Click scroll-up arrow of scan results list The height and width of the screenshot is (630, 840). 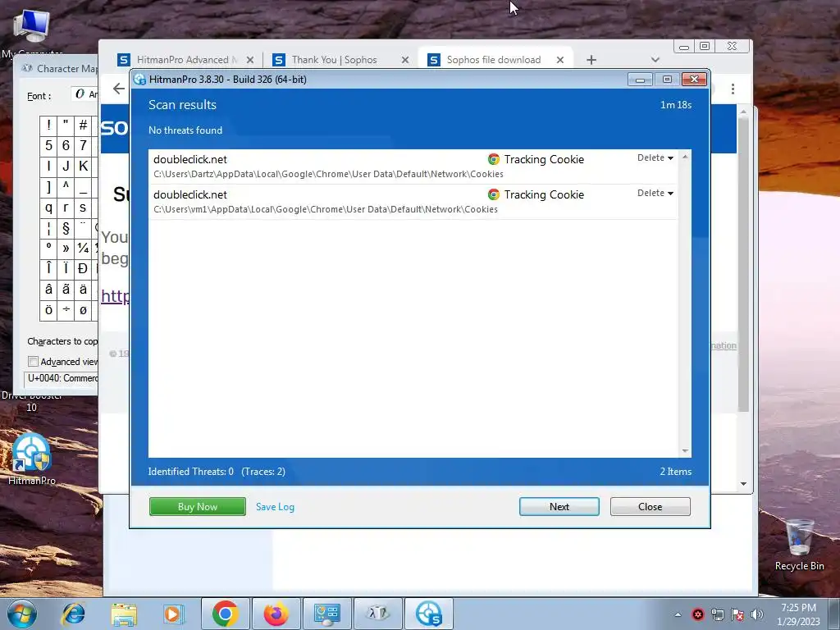(685, 157)
